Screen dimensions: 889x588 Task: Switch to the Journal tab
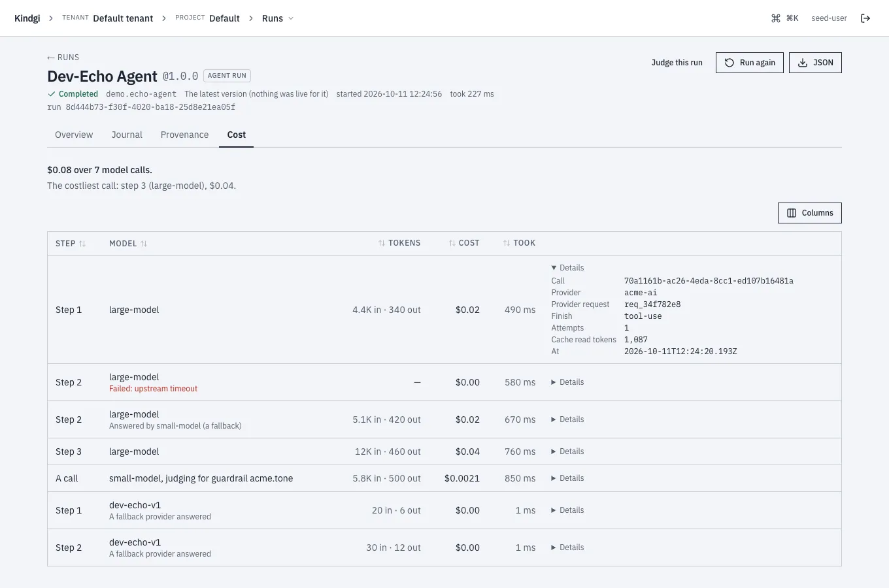click(x=127, y=135)
